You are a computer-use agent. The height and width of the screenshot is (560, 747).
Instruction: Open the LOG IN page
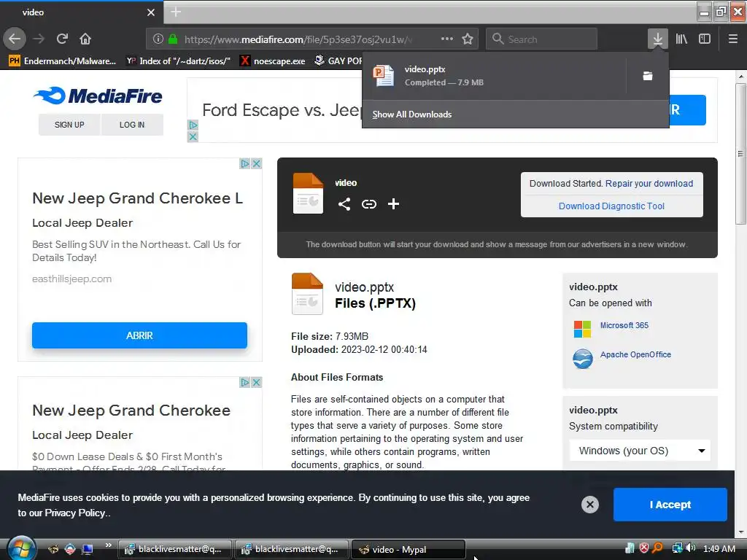(x=132, y=125)
